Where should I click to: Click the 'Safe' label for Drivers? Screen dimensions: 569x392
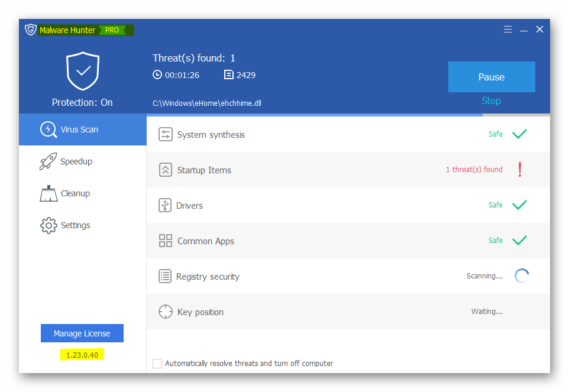[x=495, y=205]
